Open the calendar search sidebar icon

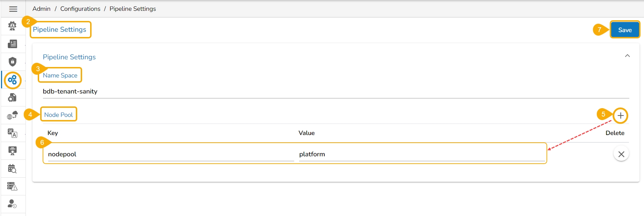[12, 169]
